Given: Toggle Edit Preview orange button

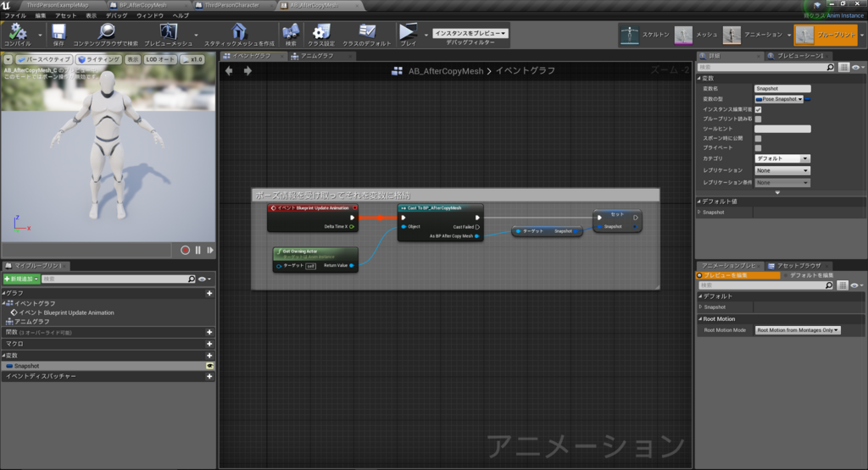Looking at the screenshot, I should pos(738,275).
